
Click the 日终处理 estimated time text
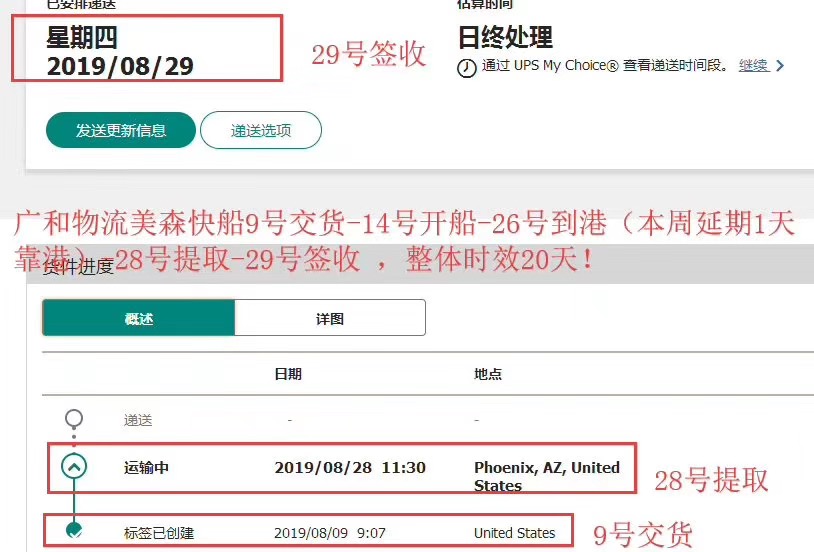[x=505, y=38]
